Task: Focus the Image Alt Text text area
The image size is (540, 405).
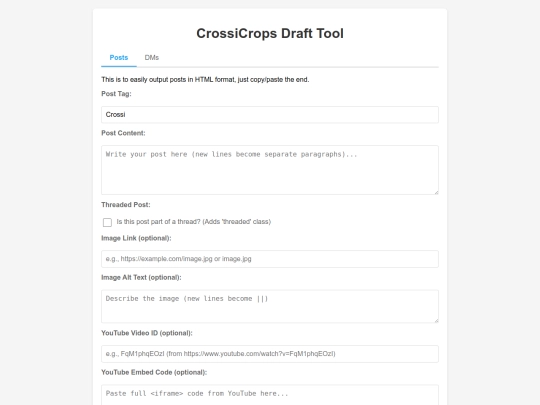Action: (270, 306)
